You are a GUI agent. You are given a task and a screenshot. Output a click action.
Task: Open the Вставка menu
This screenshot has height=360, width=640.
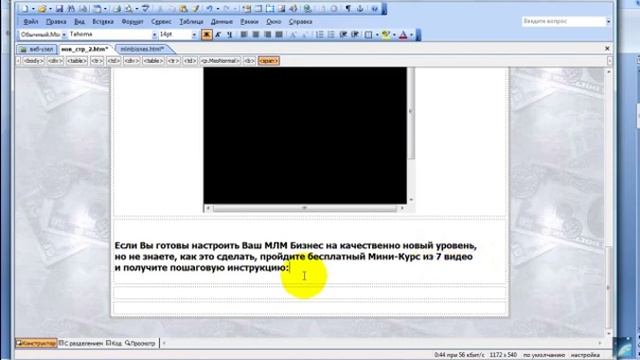click(103, 22)
